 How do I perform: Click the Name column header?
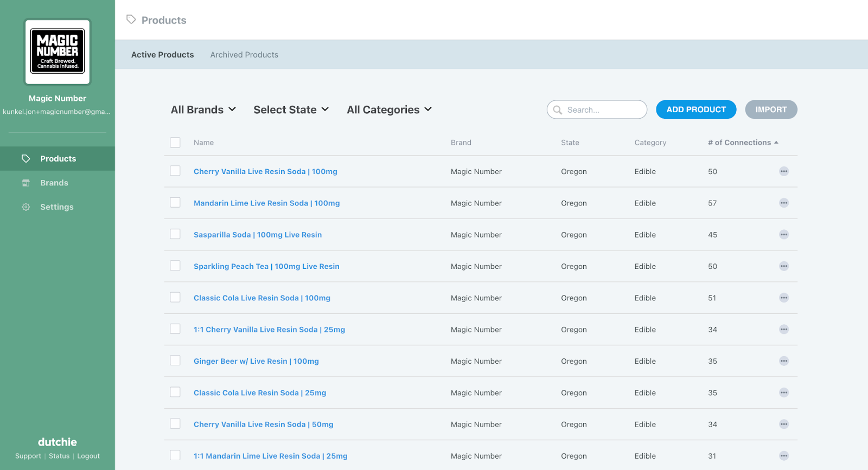click(203, 143)
